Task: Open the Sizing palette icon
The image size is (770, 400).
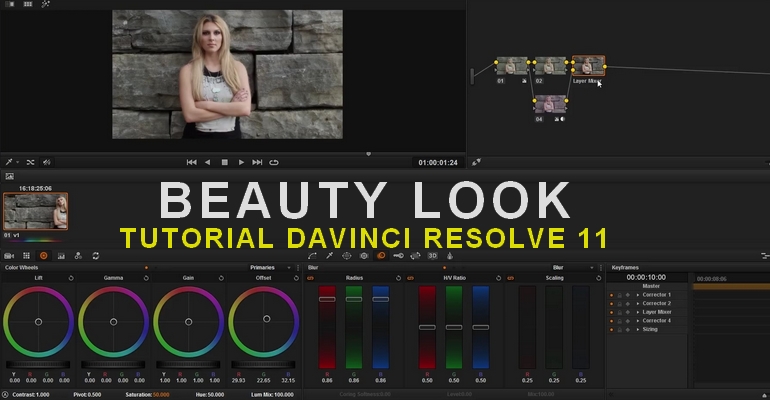Action: coord(415,256)
